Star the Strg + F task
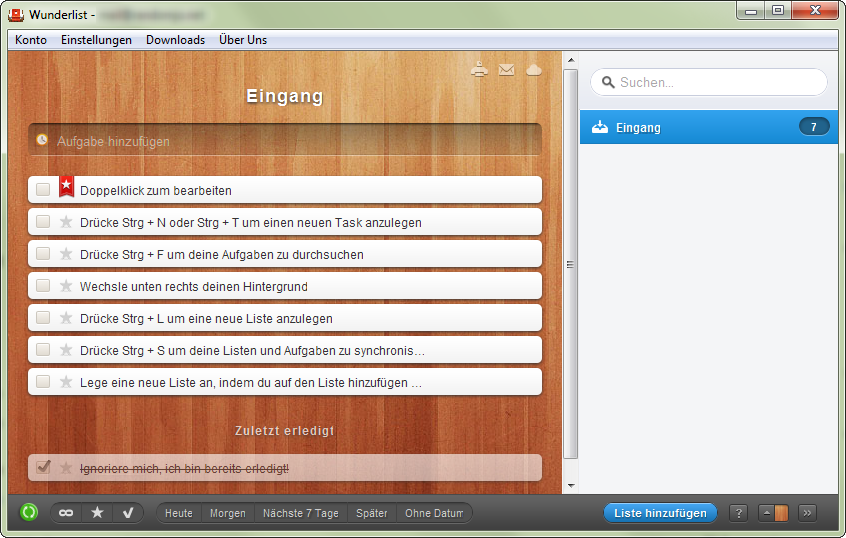The width and height of the screenshot is (846, 538). (66, 254)
